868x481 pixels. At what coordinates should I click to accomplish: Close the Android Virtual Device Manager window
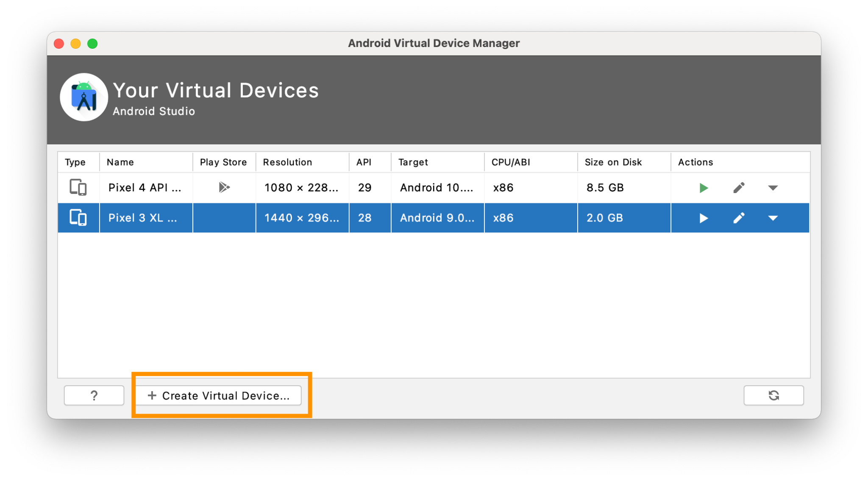click(x=59, y=44)
